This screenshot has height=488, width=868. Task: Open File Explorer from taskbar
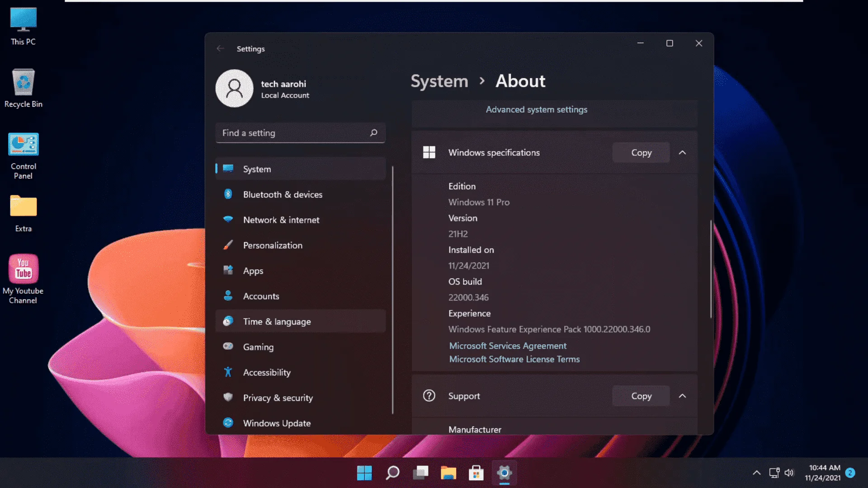point(448,473)
